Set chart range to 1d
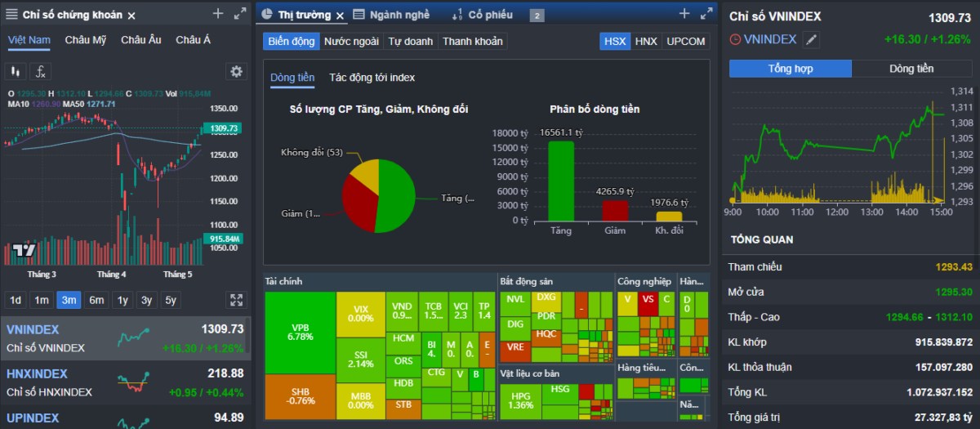The image size is (980, 429). click(16, 300)
